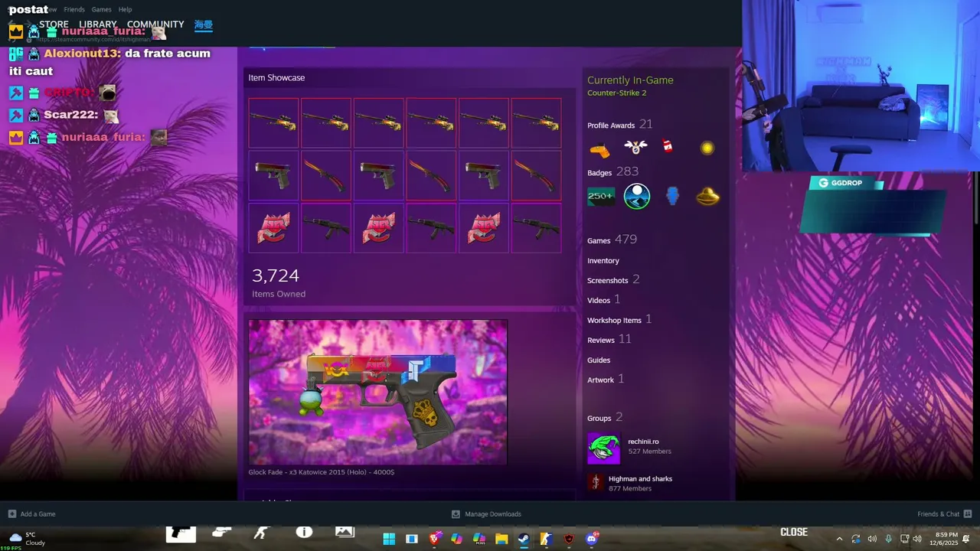Click the Friends & Chat icon
Viewport: 980px width, 551px height.
[x=968, y=514]
